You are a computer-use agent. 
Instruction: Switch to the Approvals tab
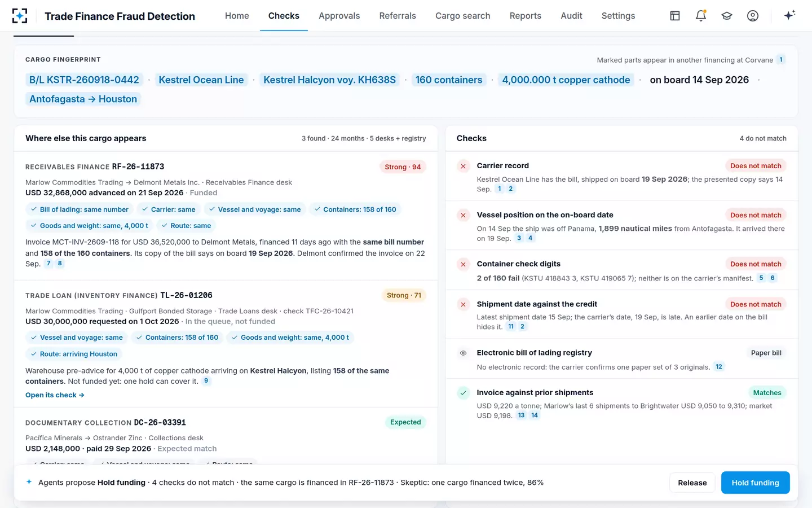(339, 16)
